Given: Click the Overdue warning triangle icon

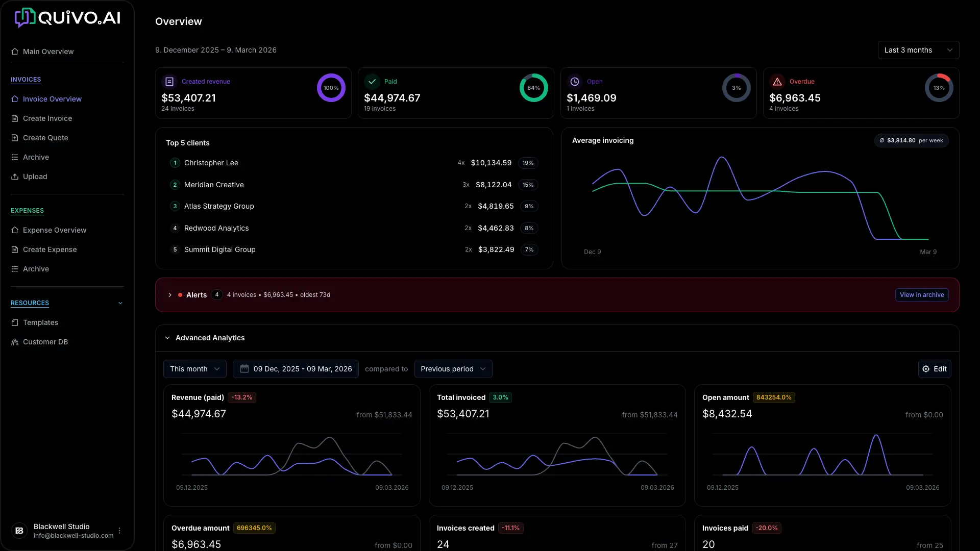Looking at the screenshot, I should pyautogui.click(x=777, y=82).
